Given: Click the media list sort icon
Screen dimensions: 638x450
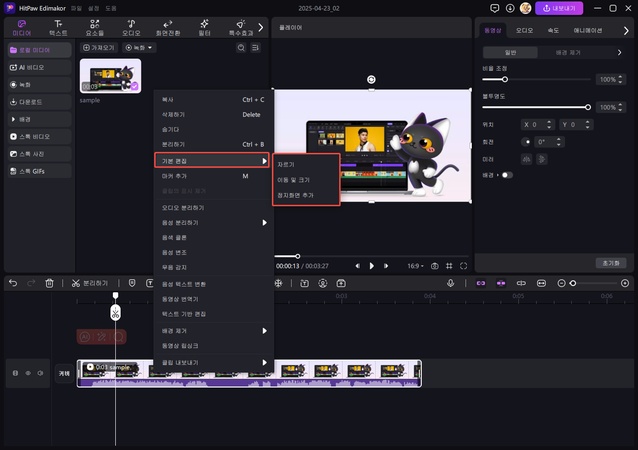Looking at the screenshot, I should pyautogui.click(x=256, y=48).
